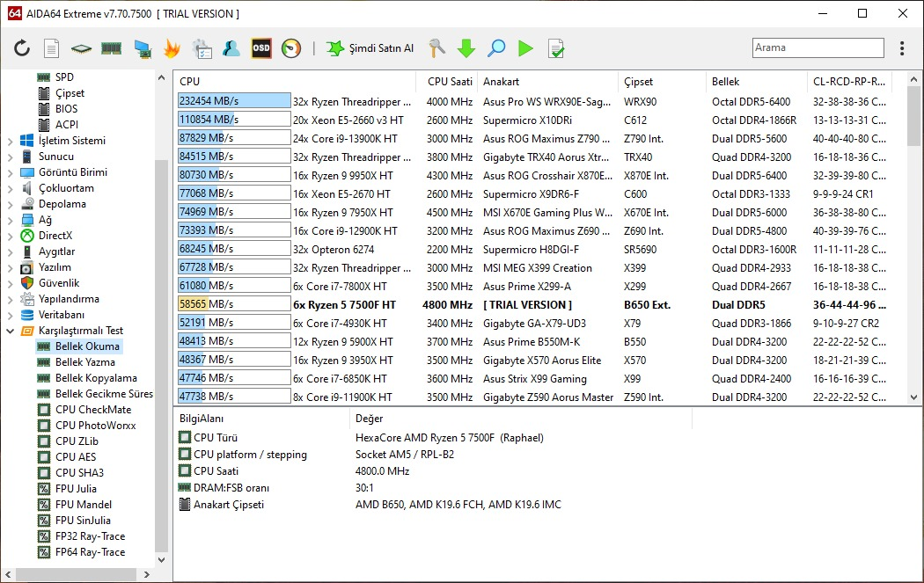Focus the Arama search field

(x=818, y=47)
